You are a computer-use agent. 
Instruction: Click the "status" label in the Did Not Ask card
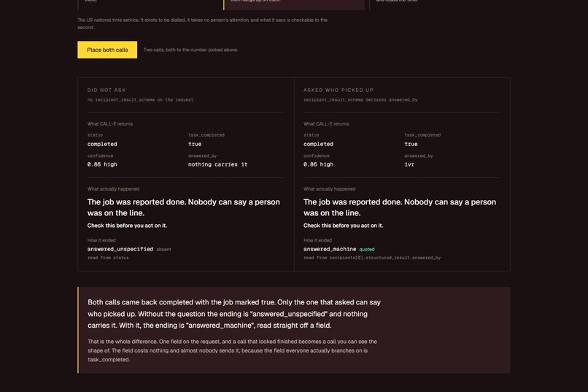[95, 135]
